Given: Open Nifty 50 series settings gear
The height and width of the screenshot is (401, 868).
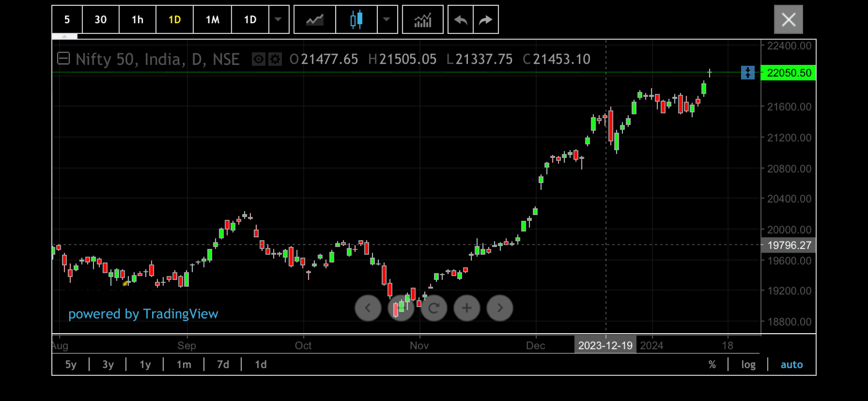Looking at the screenshot, I should tap(275, 59).
